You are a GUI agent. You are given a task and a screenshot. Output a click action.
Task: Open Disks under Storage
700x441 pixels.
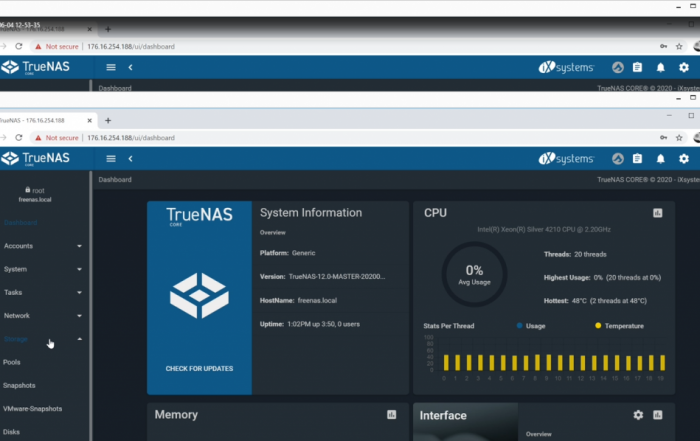(11, 432)
